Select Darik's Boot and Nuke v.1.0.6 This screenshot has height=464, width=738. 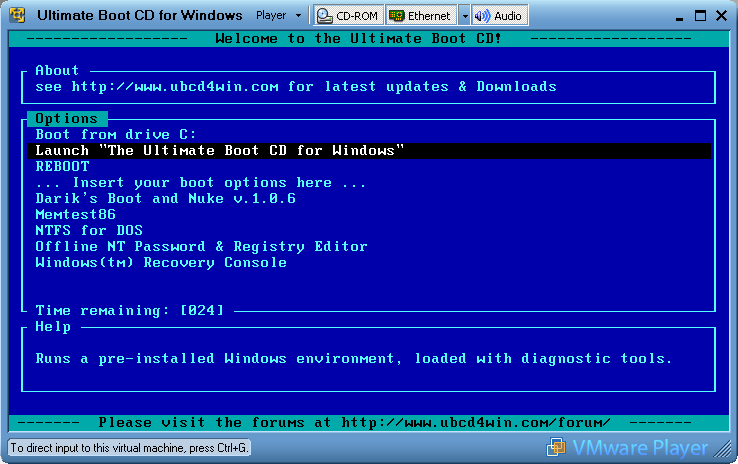click(166, 199)
